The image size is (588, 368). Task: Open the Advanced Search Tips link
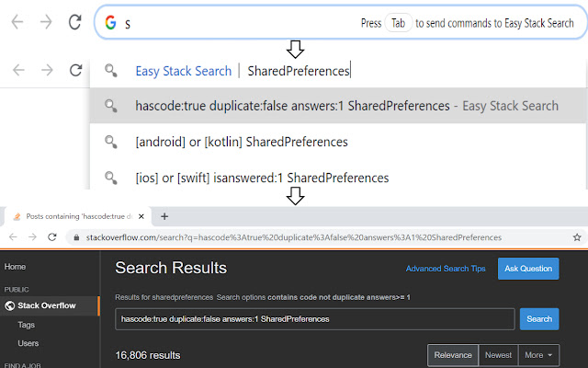coord(446,269)
